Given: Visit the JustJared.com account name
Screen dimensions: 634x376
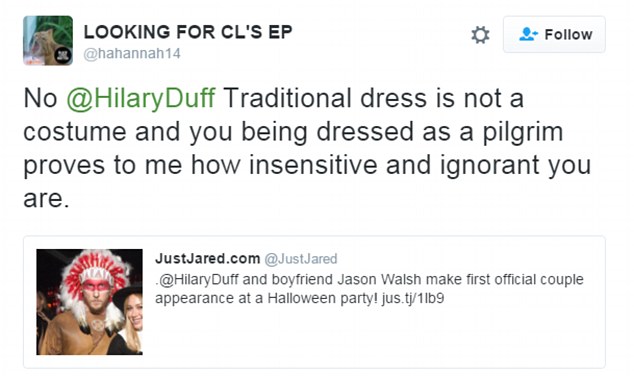Looking at the screenshot, I should [x=207, y=258].
